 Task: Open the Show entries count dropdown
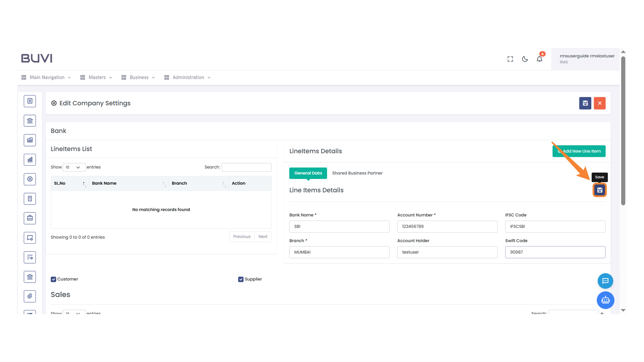(73, 167)
